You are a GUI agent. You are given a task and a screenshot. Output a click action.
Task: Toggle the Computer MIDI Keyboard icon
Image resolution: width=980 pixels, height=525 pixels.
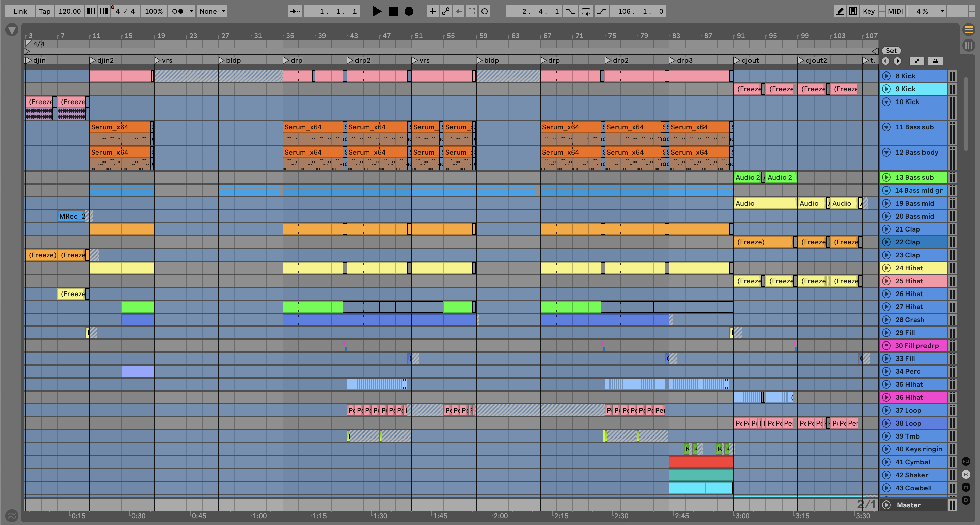853,11
